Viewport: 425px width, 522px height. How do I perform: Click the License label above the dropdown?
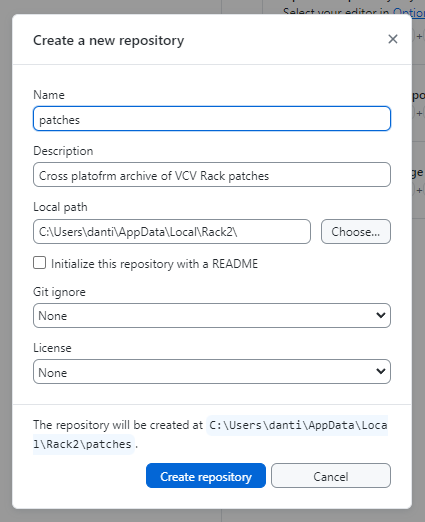(x=52, y=348)
